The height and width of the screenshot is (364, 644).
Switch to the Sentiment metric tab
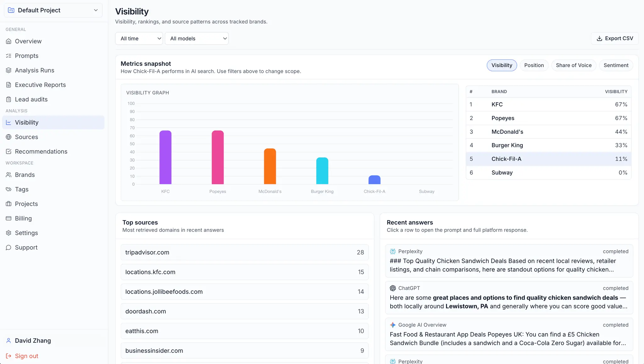(616, 65)
